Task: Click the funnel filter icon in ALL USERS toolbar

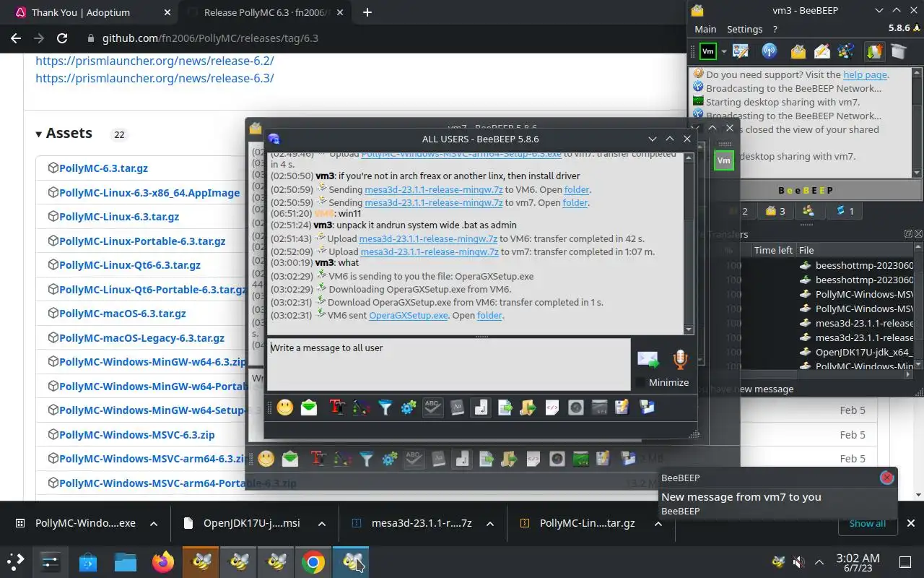Action: [385, 407]
